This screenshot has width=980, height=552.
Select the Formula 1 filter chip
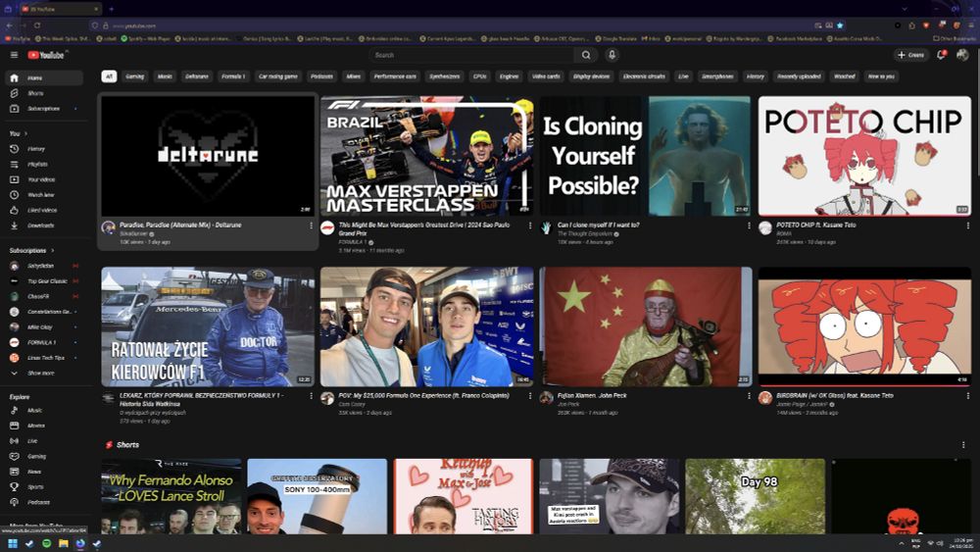pyautogui.click(x=233, y=76)
